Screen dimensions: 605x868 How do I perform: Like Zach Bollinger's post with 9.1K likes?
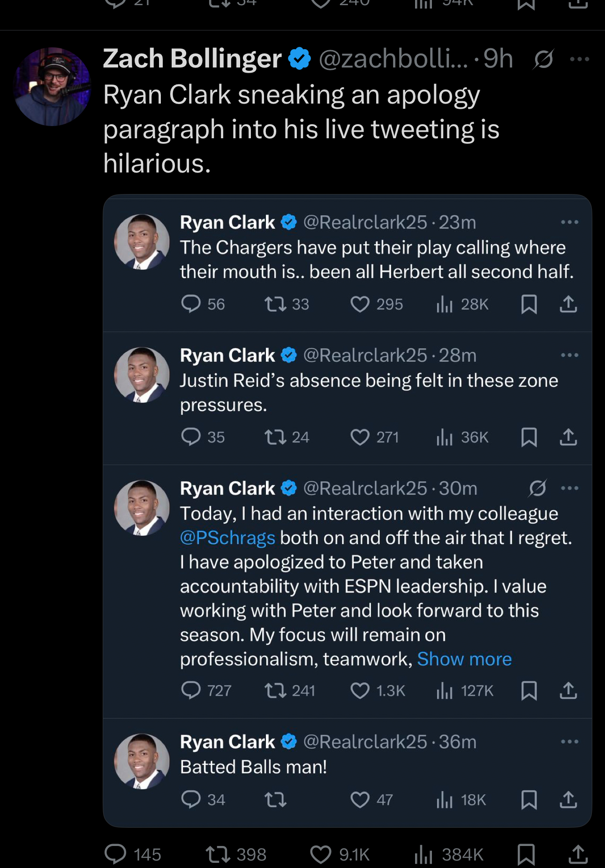(x=321, y=854)
